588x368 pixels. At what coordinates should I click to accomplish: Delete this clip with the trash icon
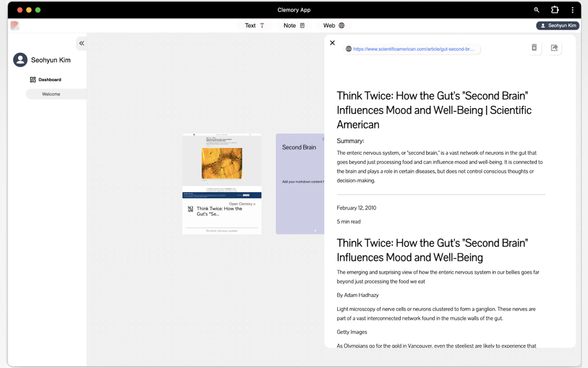[x=534, y=48]
